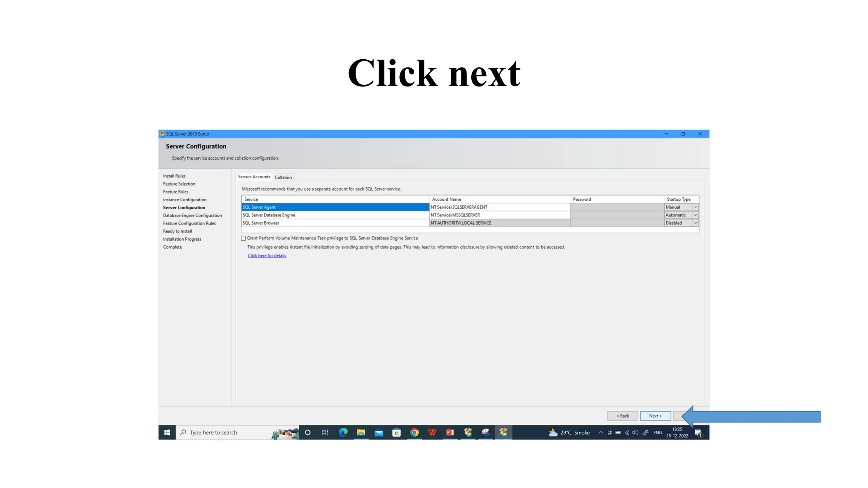Open the Windows Start menu
The width and height of the screenshot is (868, 488).
point(167,433)
